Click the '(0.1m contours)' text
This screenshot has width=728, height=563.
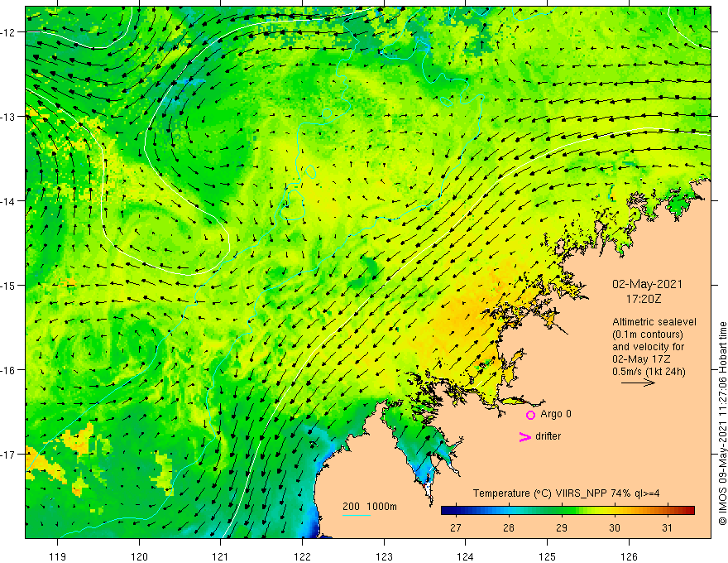[x=647, y=334]
